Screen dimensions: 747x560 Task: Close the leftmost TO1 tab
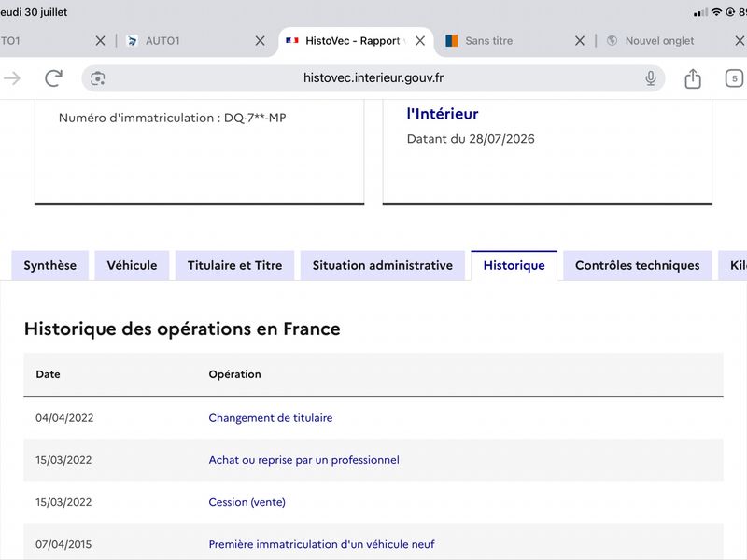100,41
